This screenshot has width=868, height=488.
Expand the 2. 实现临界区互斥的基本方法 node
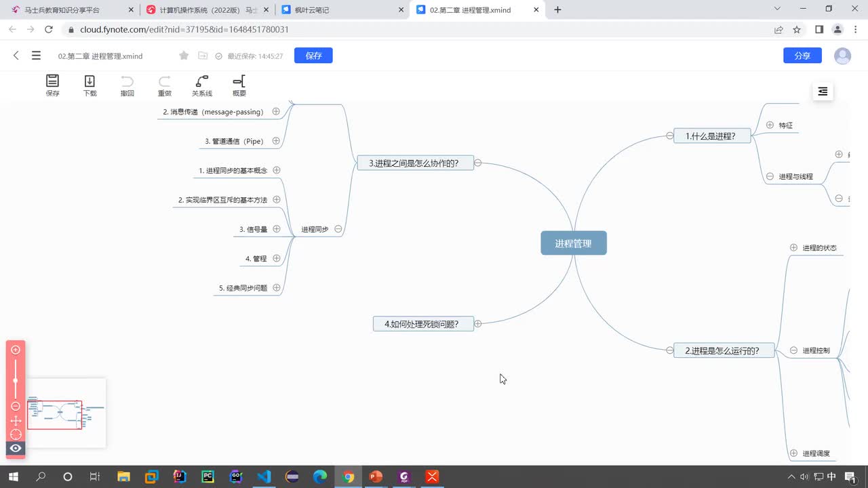[x=277, y=200]
